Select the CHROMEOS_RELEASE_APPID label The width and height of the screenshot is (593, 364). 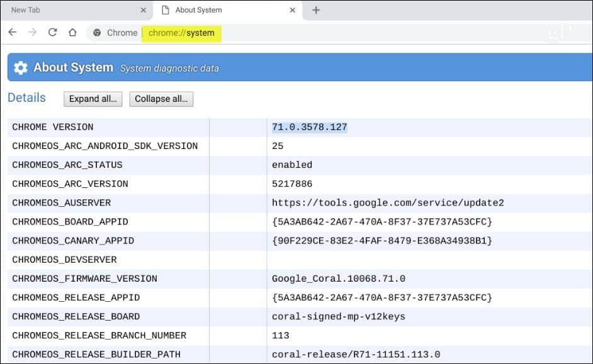[x=76, y=297]
